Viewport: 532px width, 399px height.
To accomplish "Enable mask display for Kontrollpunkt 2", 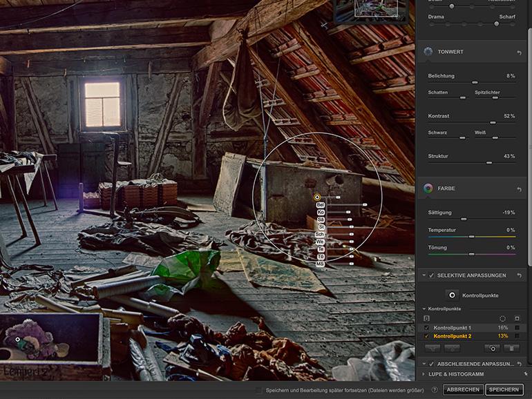I will pos(517,336).
